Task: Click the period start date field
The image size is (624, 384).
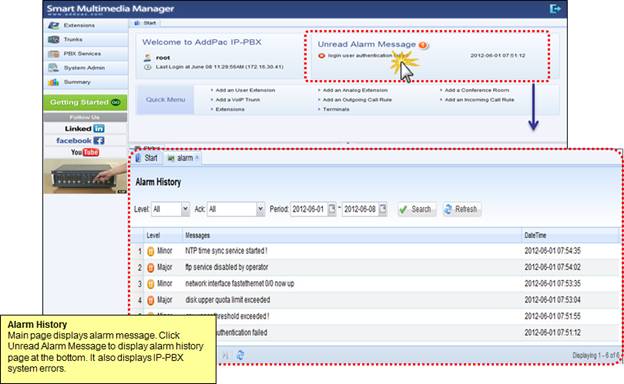Action: [x=308, y=209]
